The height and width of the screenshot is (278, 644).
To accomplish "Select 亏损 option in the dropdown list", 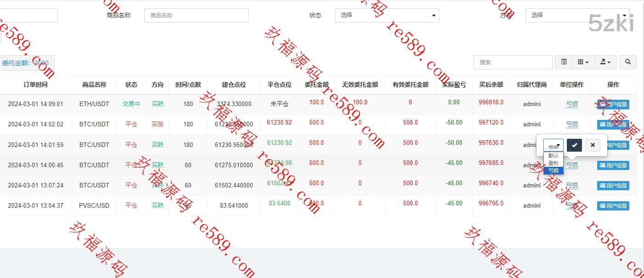I will click(554, 170).
